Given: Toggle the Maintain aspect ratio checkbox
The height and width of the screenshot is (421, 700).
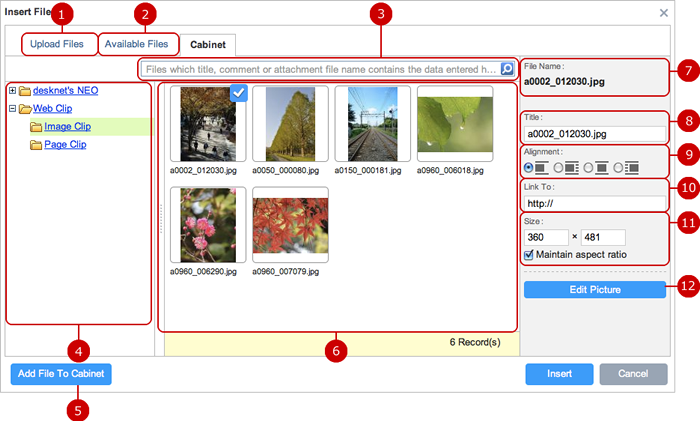Looking at the screenshot, I should [x=529, y=255].
